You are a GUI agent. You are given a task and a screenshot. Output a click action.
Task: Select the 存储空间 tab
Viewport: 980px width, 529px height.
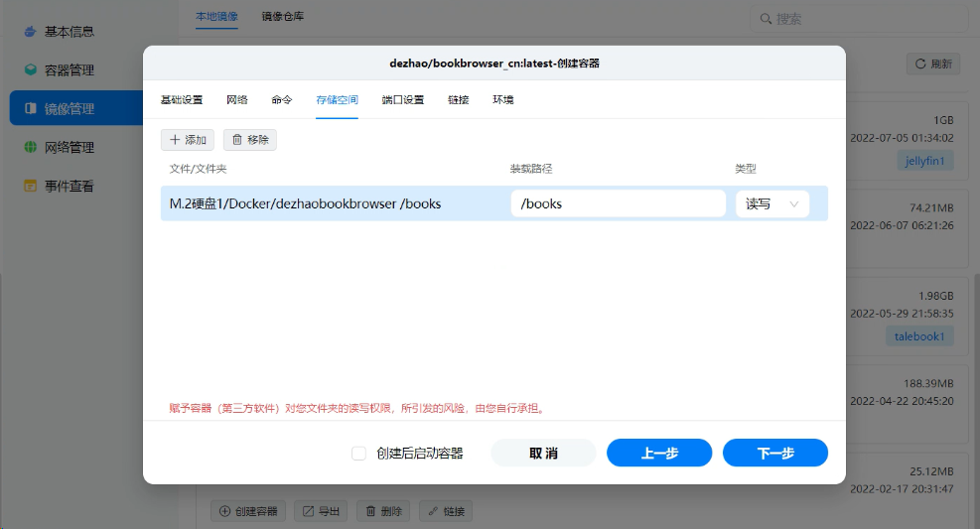(337, 100)
